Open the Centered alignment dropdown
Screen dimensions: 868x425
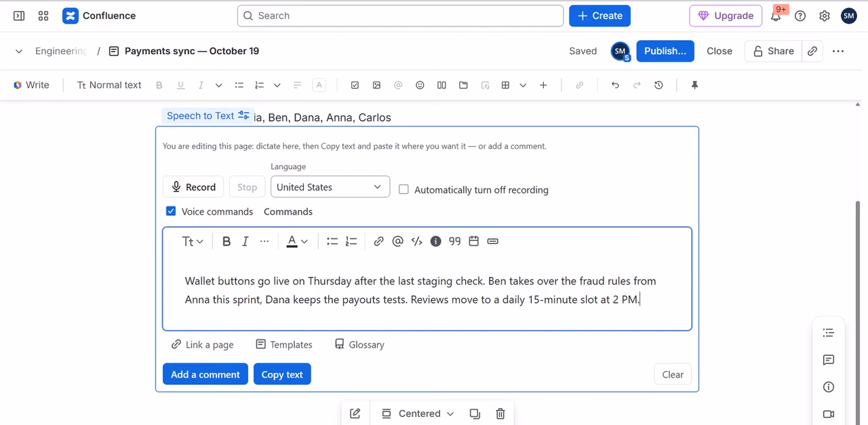point(418,413)
